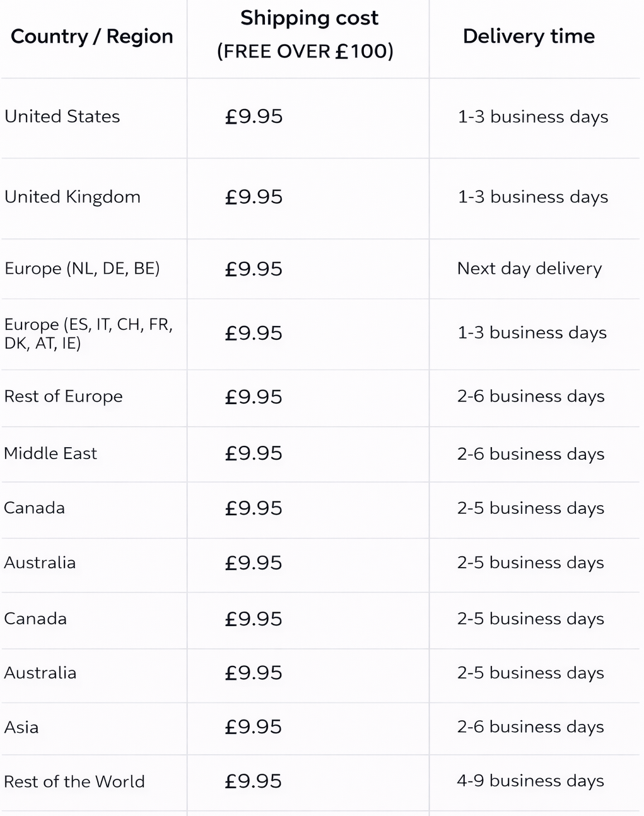
Task: Select the "United States" row label
Action: coord(62,117)
